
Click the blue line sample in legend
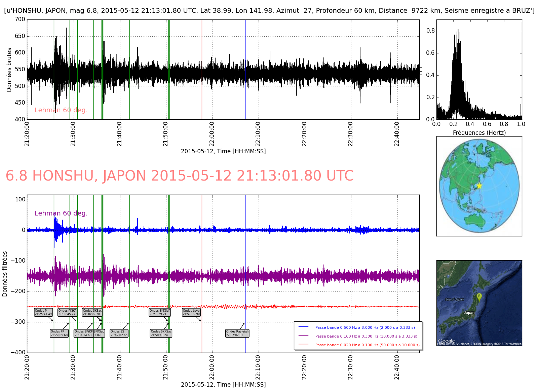pyautogui.click(x=303, y=327)
